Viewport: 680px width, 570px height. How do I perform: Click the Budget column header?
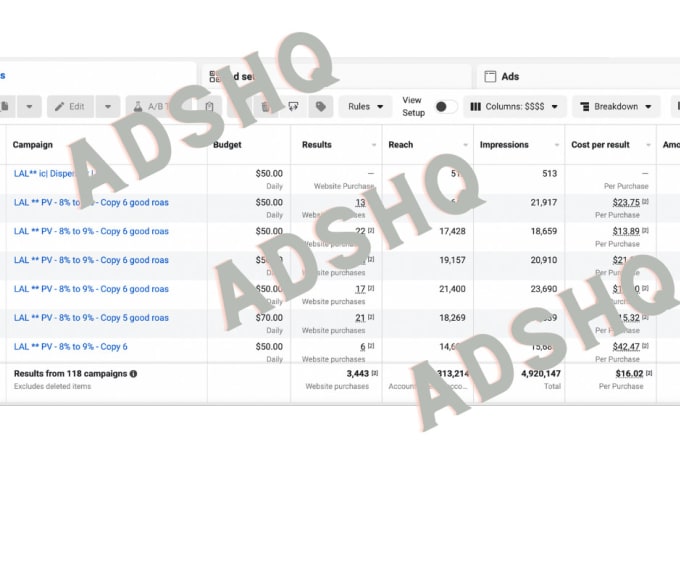227,145
